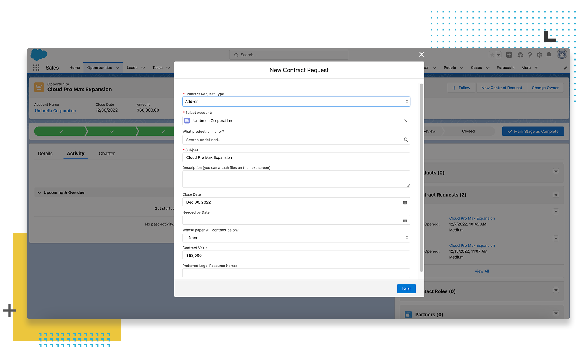Close the New Contract Request dialog
Viewport: 588px width, 364px height.
[x=422, y=54]
